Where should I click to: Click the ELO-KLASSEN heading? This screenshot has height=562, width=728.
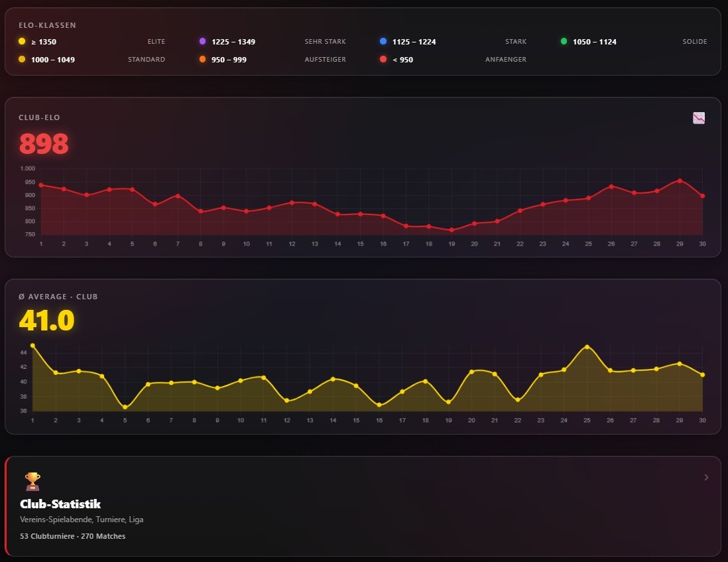(47, 25)
